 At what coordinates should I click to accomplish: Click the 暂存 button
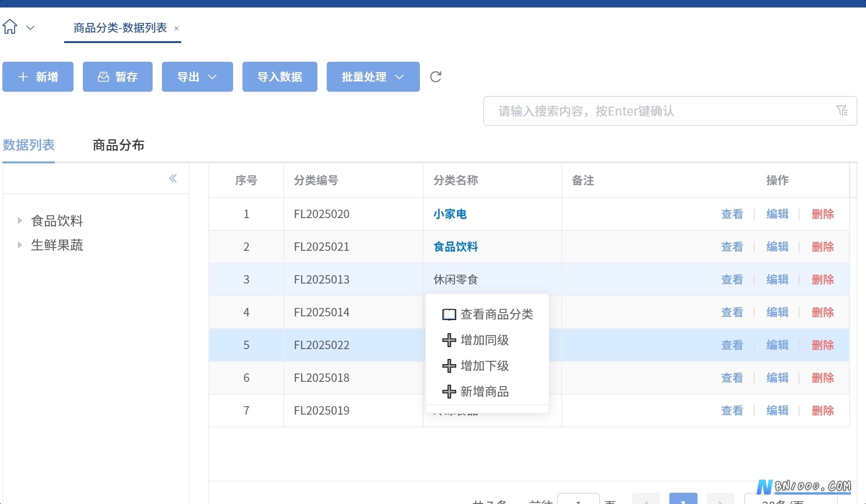click(x=117, y=77)
